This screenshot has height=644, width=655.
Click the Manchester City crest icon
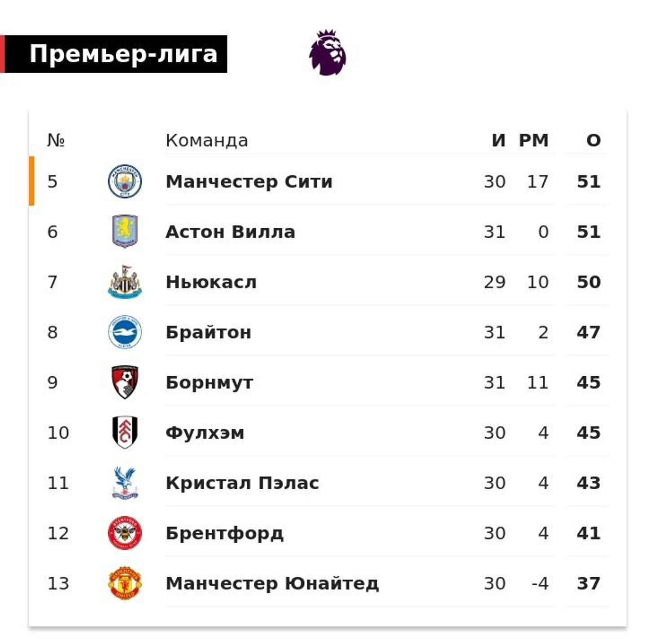[125, 181]
